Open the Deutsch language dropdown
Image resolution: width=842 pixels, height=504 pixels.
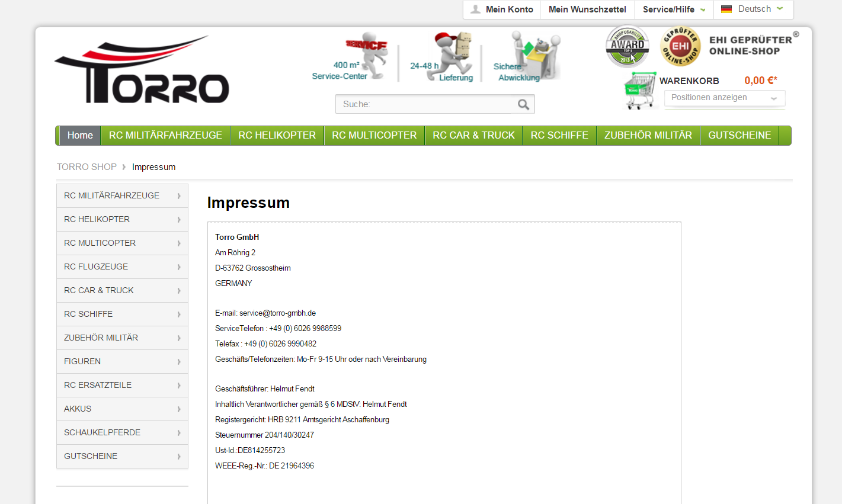point(753,9)
